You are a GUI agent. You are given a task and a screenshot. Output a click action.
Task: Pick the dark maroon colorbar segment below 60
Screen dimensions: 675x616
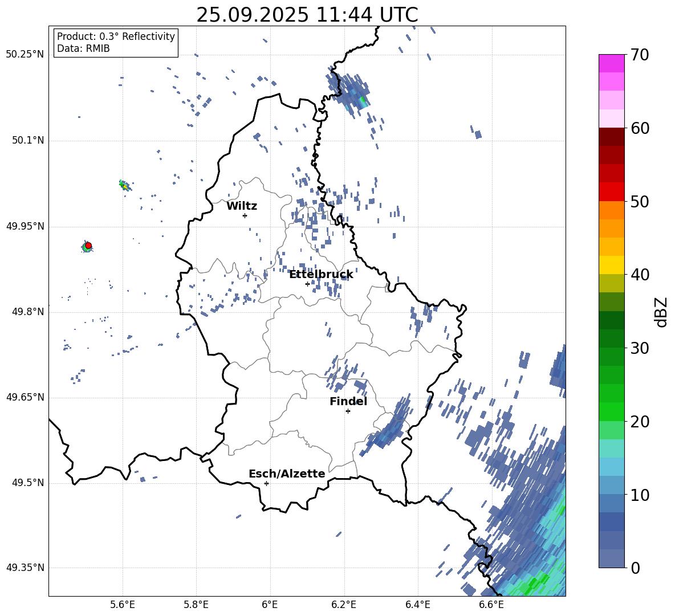tap(611, 137)
